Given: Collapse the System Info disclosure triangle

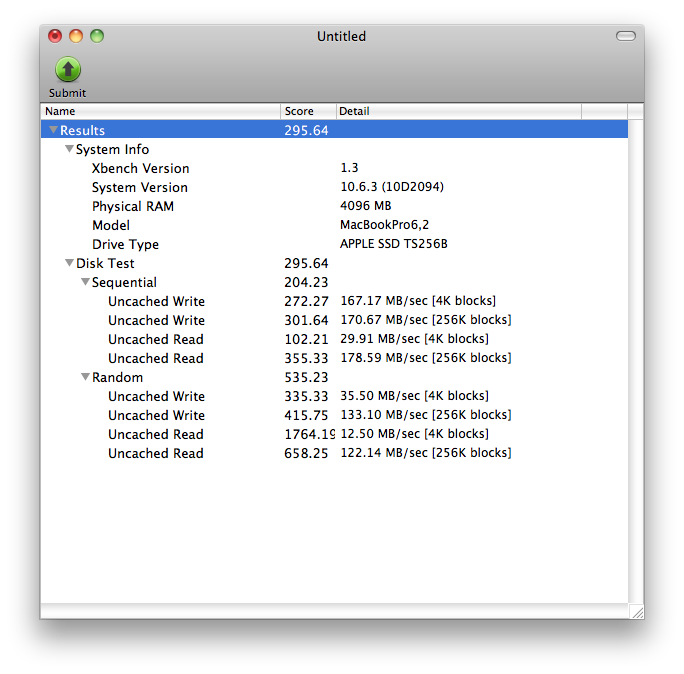Looking at the screenshot, I should pos(69,149).
